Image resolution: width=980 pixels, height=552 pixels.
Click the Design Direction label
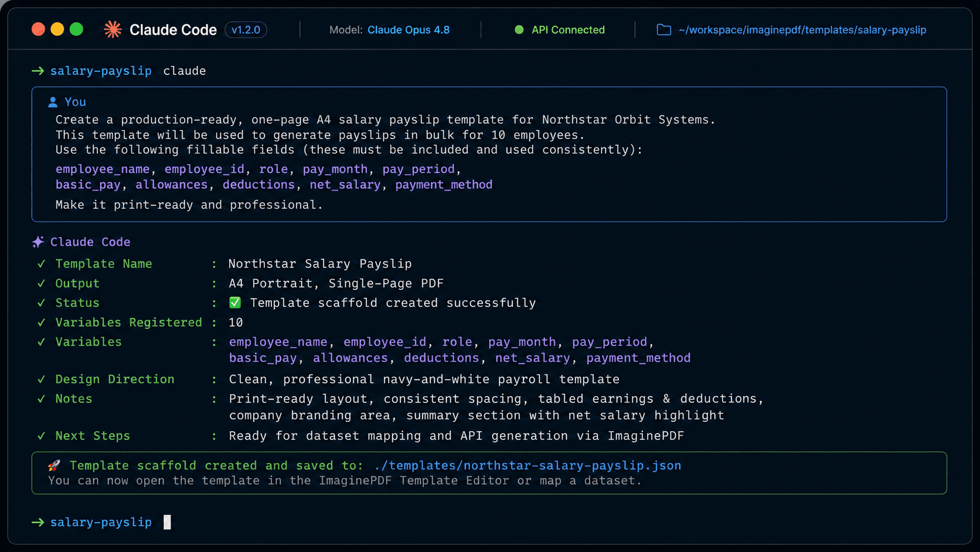(x=115, y=380)
